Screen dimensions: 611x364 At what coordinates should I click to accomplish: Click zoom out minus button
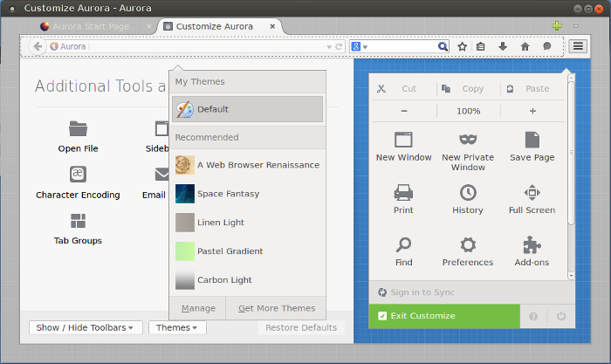[x=404, y=111]
